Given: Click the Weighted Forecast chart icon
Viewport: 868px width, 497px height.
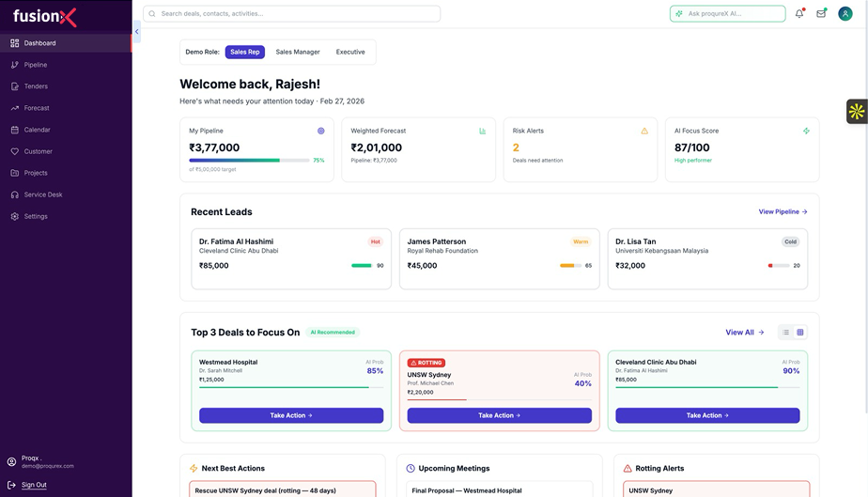Looking at the screenshot, I should [483, 131].
